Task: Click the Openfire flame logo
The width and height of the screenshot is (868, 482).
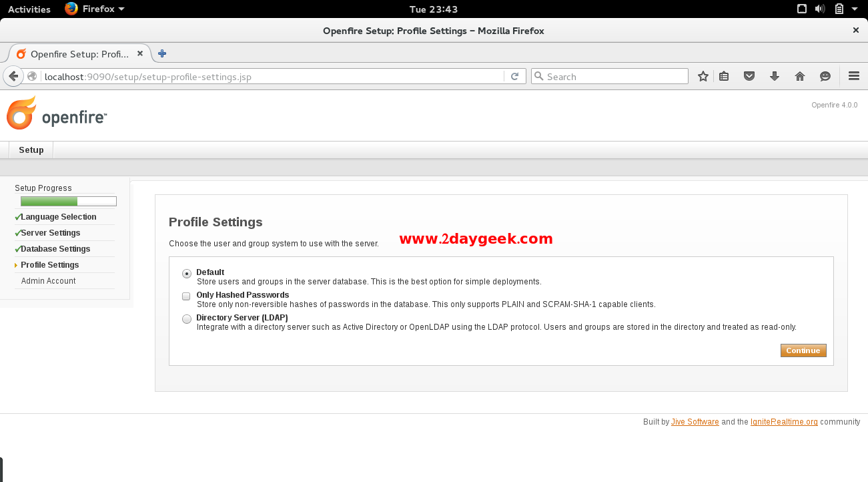Action: point(21,113)
